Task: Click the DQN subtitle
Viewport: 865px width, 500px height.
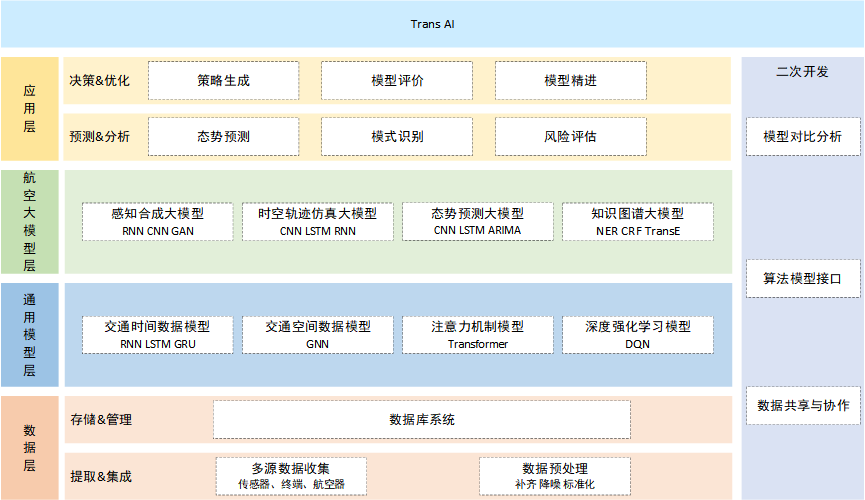Action: click(638, 344)
